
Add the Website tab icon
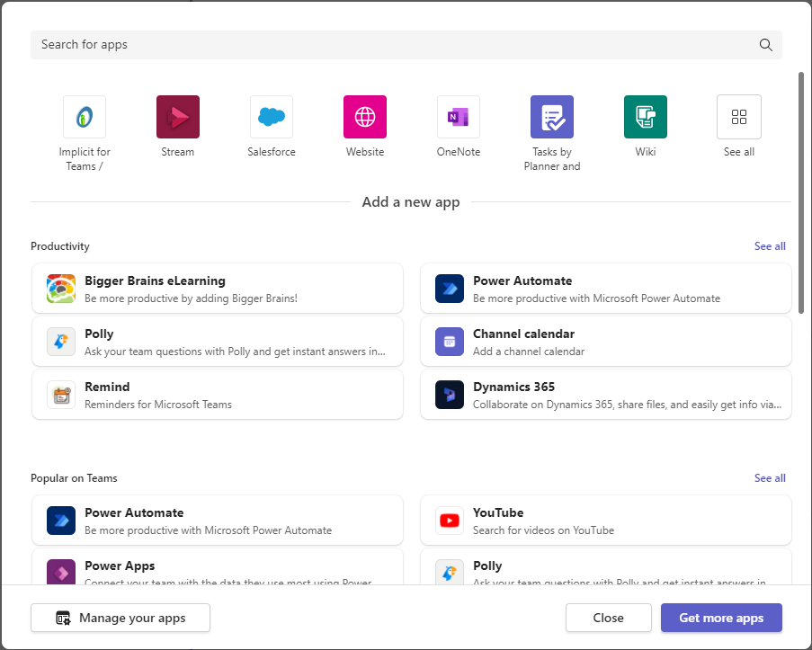click(365, 117)
